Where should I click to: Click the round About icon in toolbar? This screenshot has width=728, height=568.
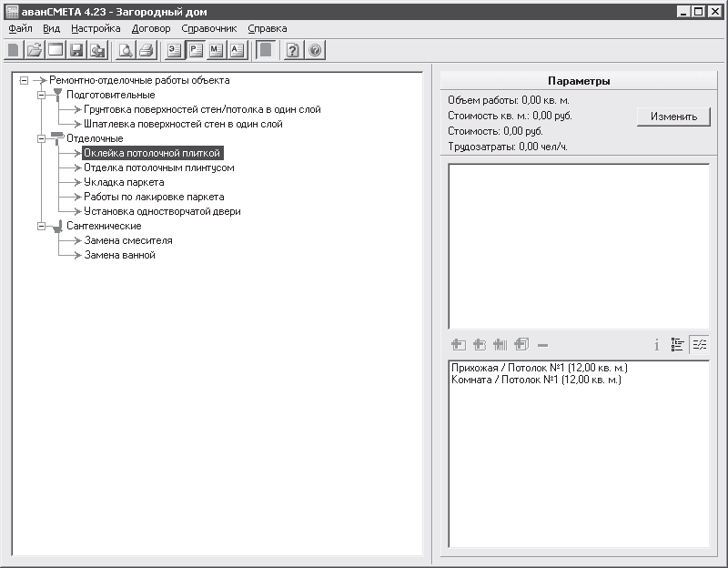315,51
